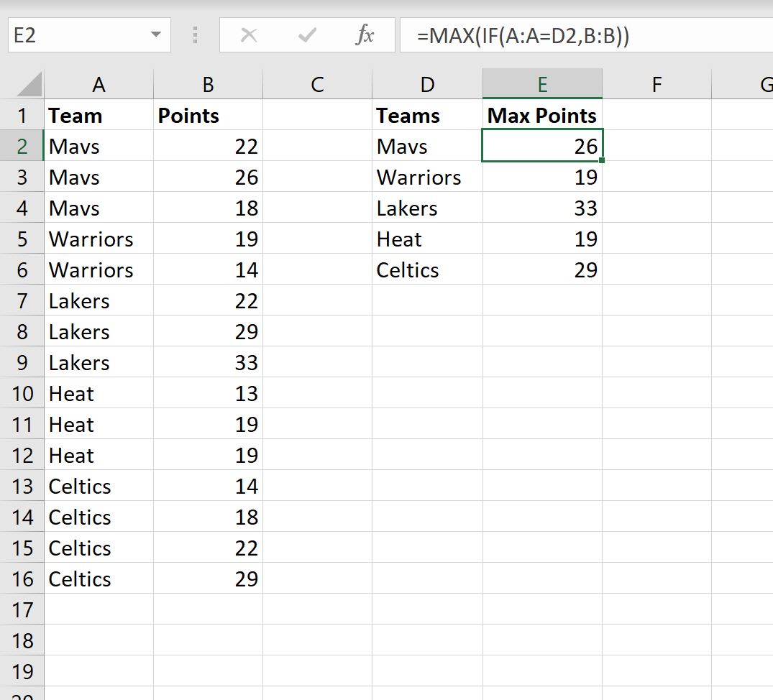Select column A header
This screenshot has width=773, height=700.
pos(99,85)
